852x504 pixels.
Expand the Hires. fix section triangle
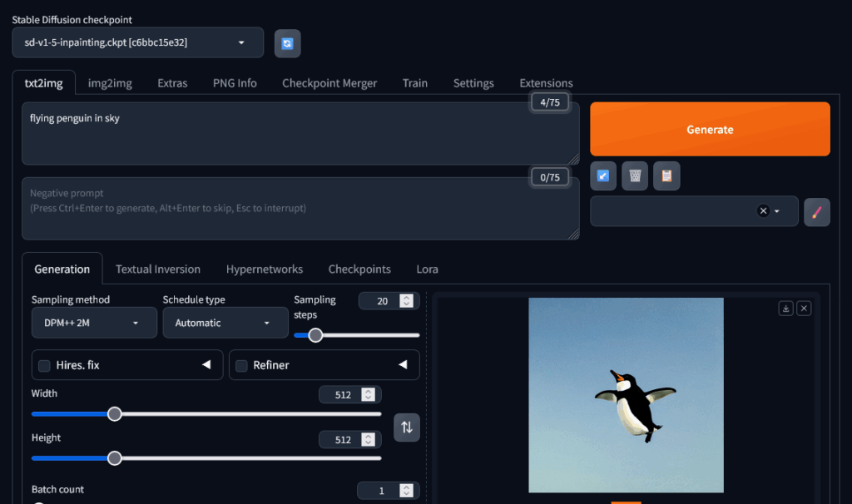[x=206, y=365]
